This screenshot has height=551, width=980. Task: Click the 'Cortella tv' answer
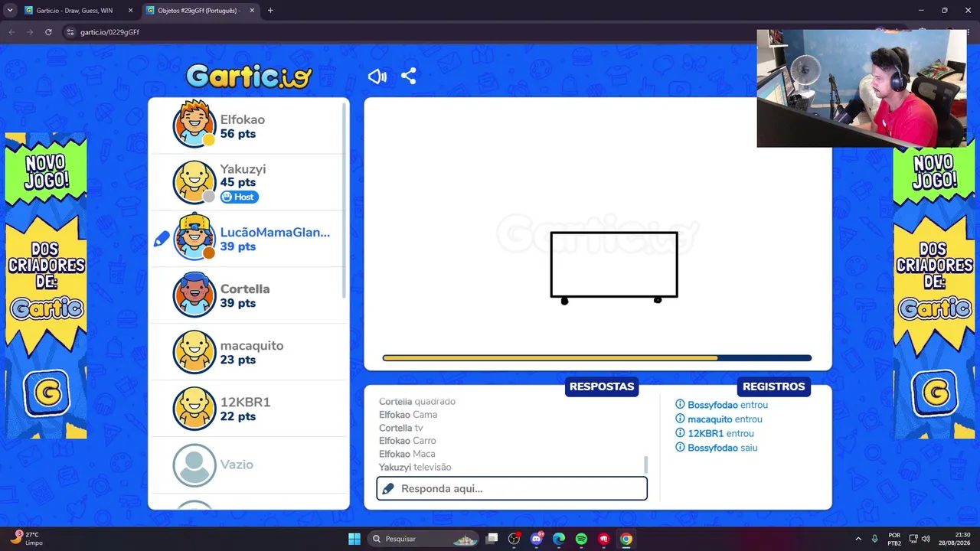point(401,428)
